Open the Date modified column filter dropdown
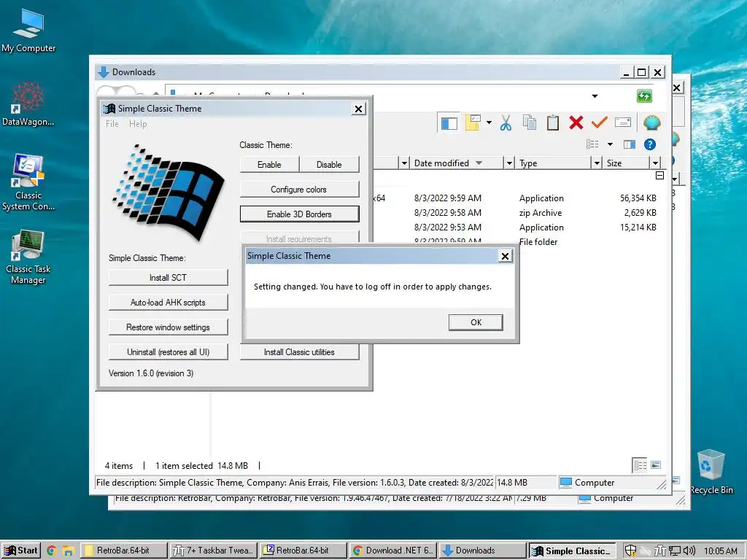Screen dimensions: 747x560 tap(508, 163)
